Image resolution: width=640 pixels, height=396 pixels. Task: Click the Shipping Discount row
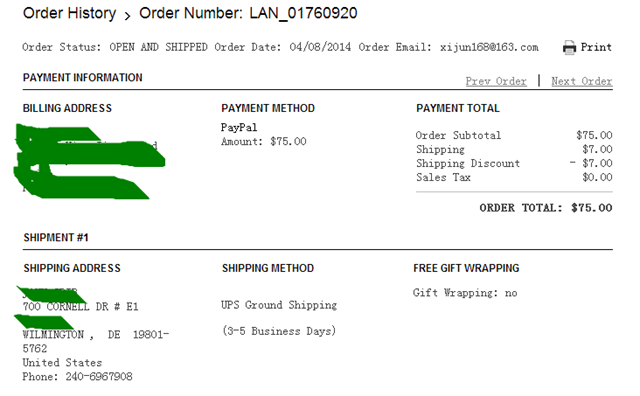pyautogui.click(x=514, y=163)
